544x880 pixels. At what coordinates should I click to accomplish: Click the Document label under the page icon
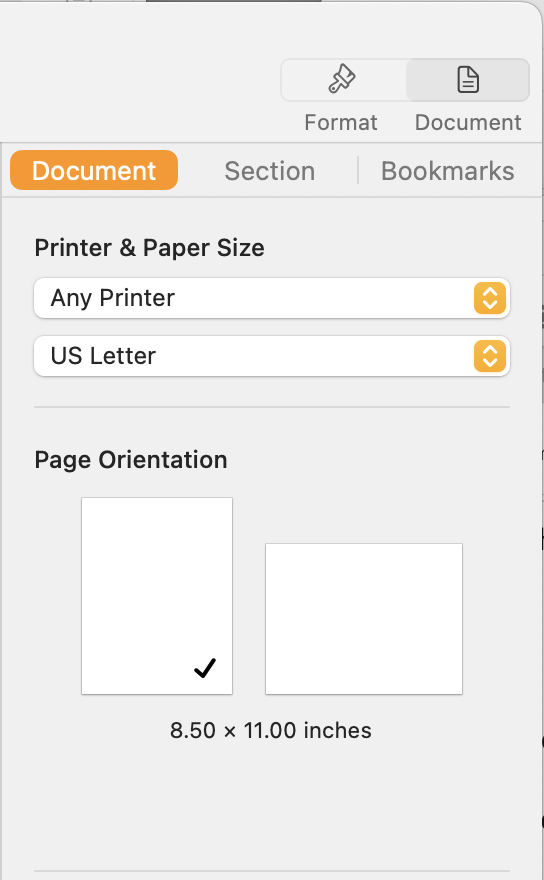[x=468, y=122]
